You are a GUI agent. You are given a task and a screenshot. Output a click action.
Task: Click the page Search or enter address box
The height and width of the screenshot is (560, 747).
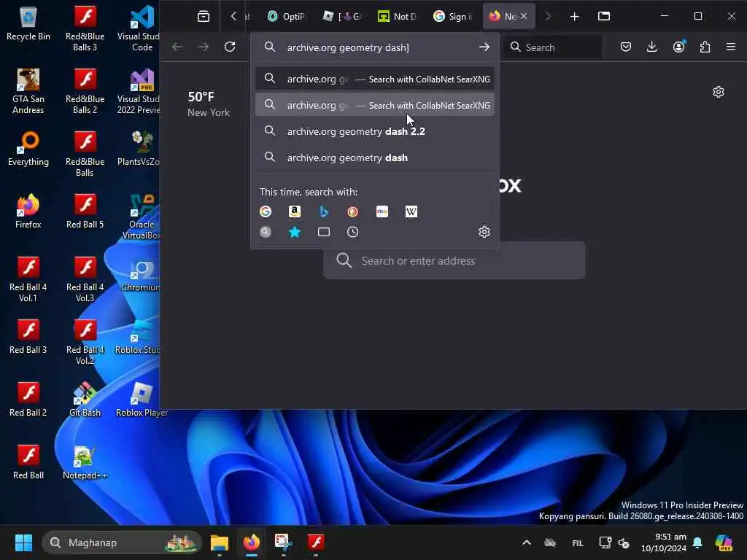[x=454, y=260]
